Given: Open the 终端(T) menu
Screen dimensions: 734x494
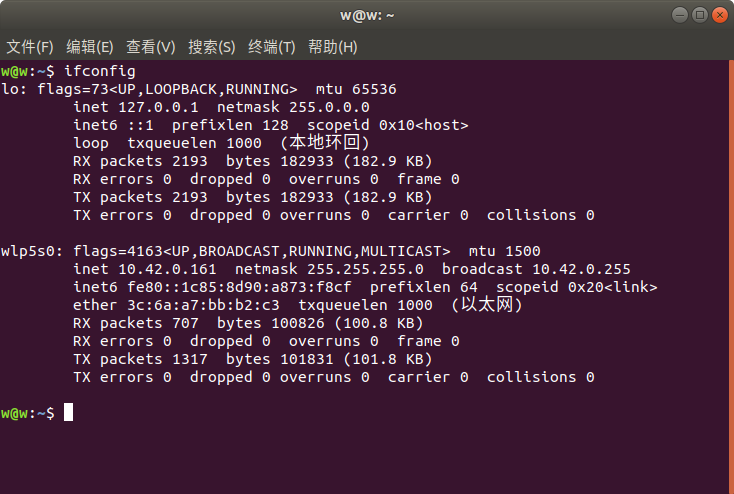Looking at the screenshot, I should tap(272, 47).
